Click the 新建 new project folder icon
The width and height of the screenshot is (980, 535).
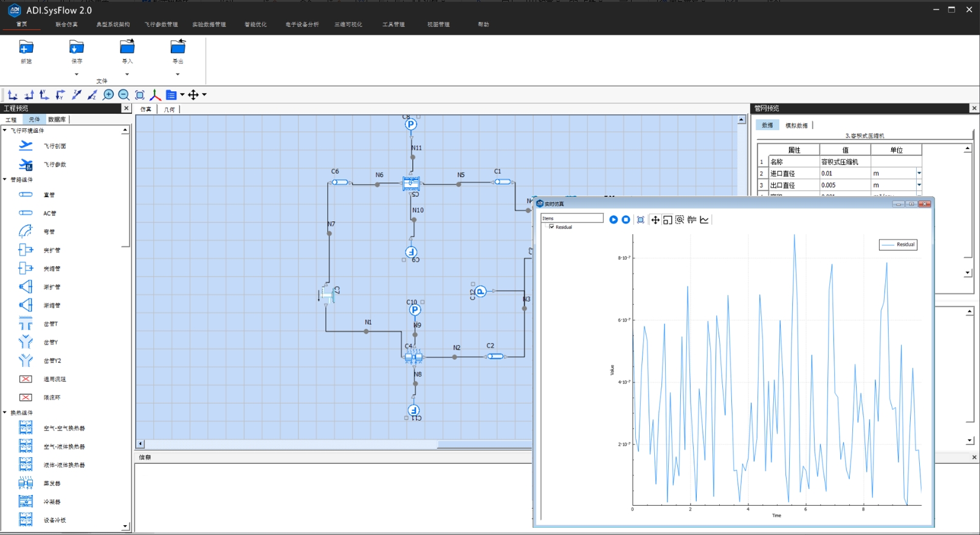(x=26, y=47)
